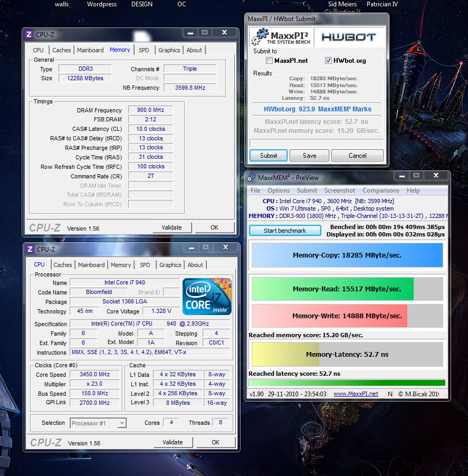Open the Wordpress desktop folder label
Viewport: 468px width, 476px height.
[102, 4]
